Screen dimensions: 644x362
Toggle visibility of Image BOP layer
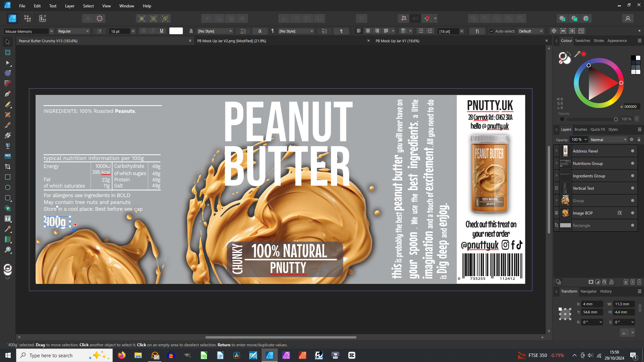coord(633,213)
